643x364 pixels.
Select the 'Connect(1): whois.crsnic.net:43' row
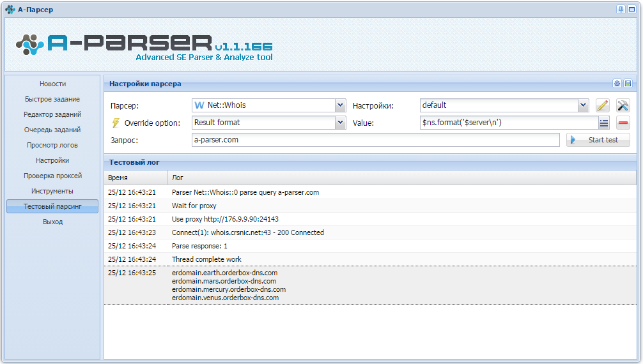(x=370, y=232)
